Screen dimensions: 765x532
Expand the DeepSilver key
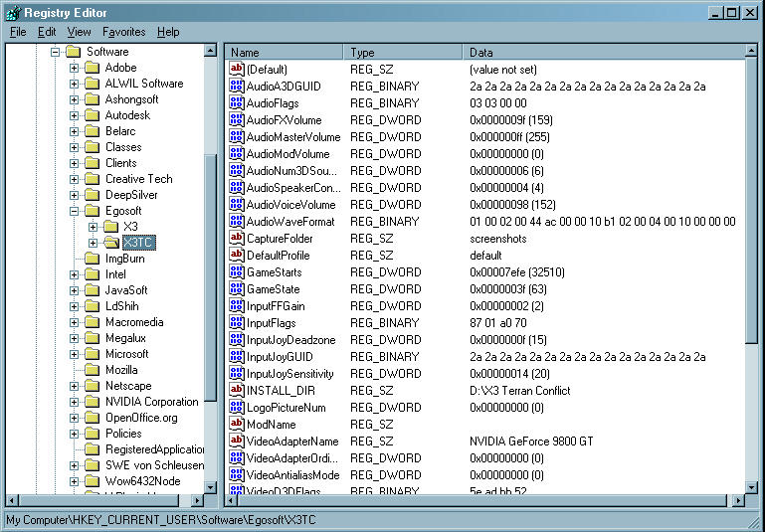(x=75, y=195)
